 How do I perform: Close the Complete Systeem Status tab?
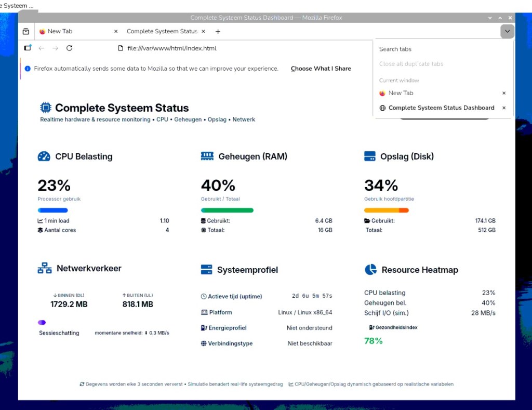[204, 32]
